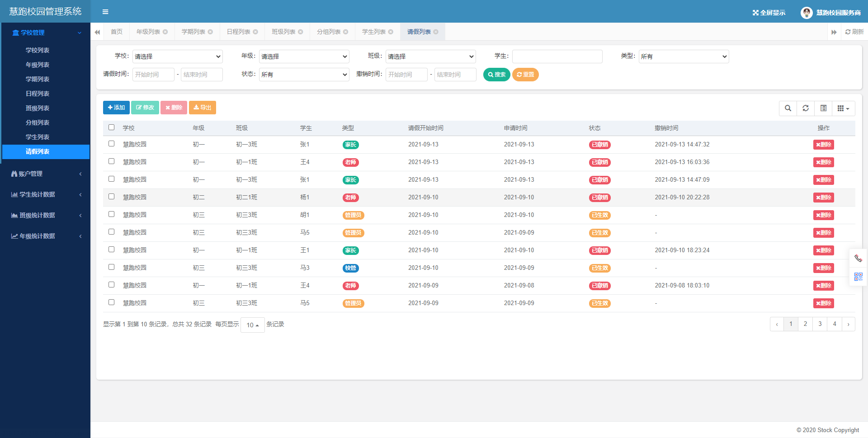This screenshot has height=438, width=868.
Task: Open the page size 10 dropdown
Action: pos(253,325)
